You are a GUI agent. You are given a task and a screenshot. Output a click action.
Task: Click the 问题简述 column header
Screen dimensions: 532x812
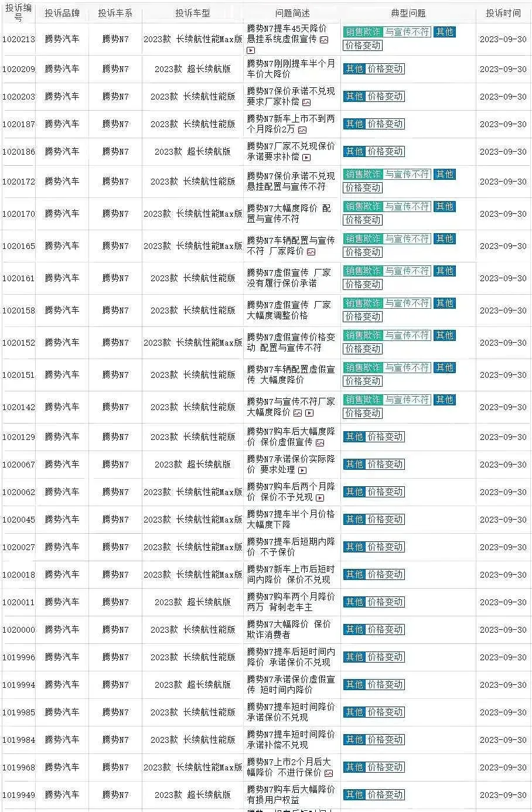pos(292,13)
